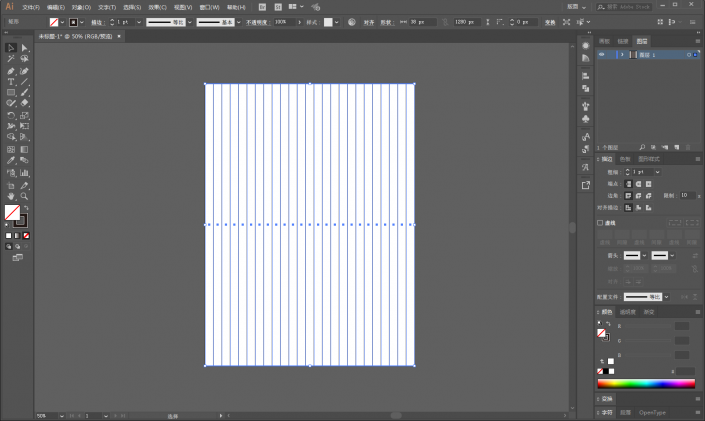Open start arrowhead dropdown
Viewport: 705px width, 421px height.
644,255
